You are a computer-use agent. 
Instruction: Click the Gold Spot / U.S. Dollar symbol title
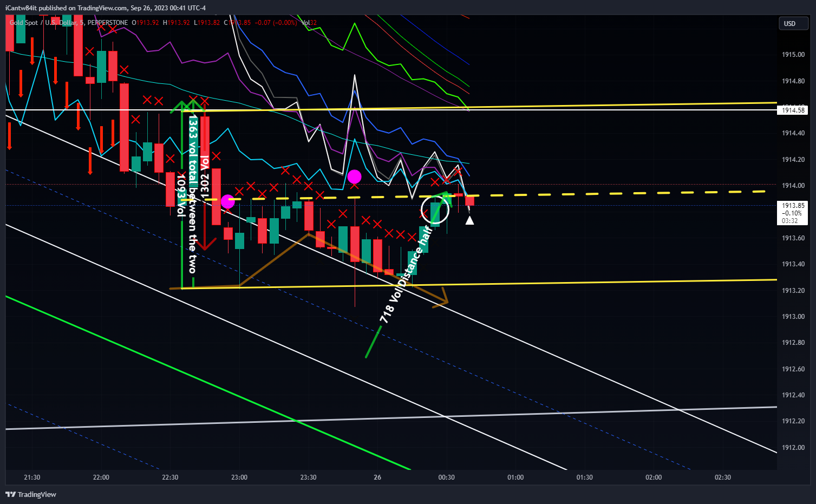42,23
